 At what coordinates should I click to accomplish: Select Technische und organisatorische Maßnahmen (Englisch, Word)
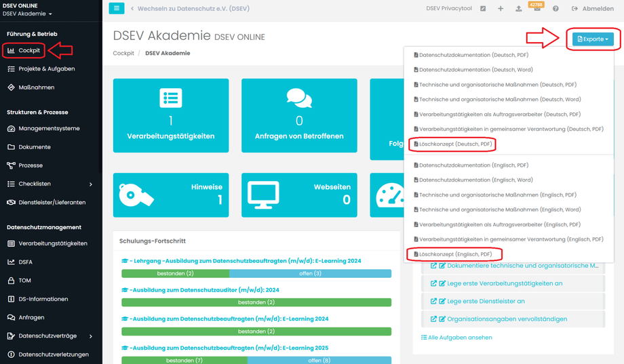497,209
